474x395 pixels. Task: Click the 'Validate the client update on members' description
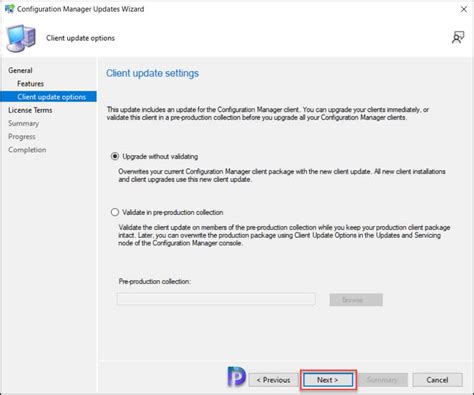tap(284, 235)
